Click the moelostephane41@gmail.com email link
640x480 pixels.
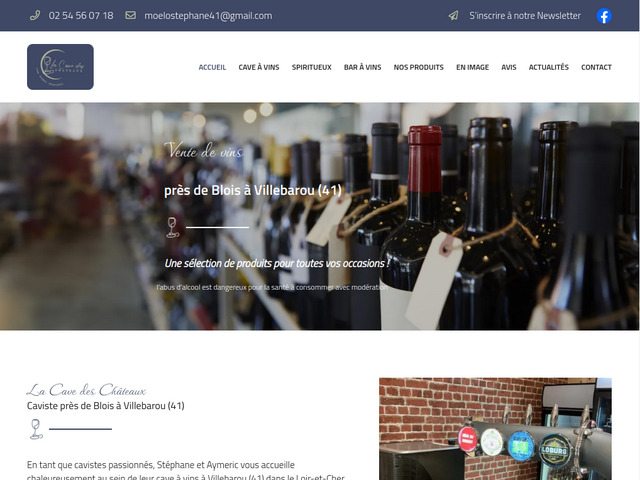208,16
